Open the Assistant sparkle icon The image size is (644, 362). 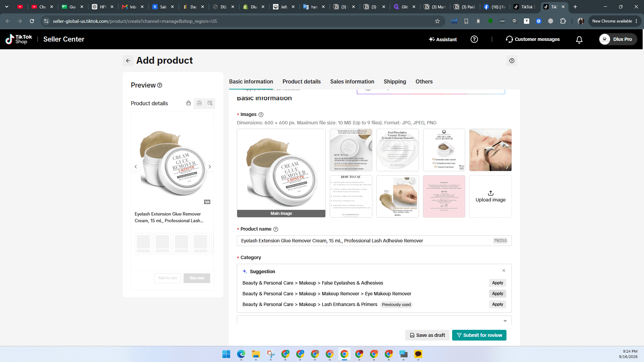pyautogui.click(x=431, y=39)
